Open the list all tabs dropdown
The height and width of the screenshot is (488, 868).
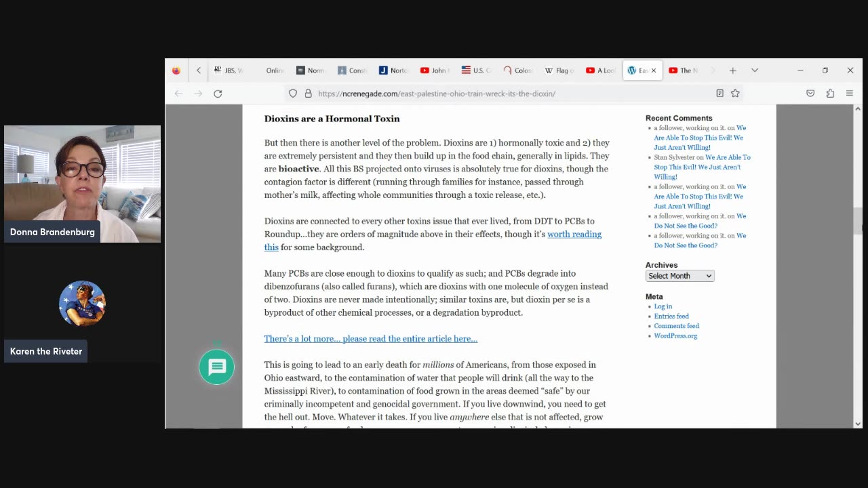pos(755,70)
